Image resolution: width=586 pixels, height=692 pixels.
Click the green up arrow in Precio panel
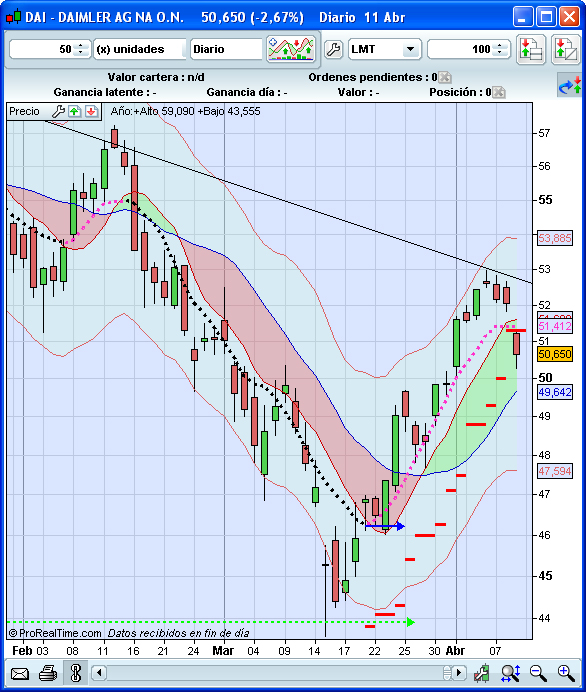75,111
